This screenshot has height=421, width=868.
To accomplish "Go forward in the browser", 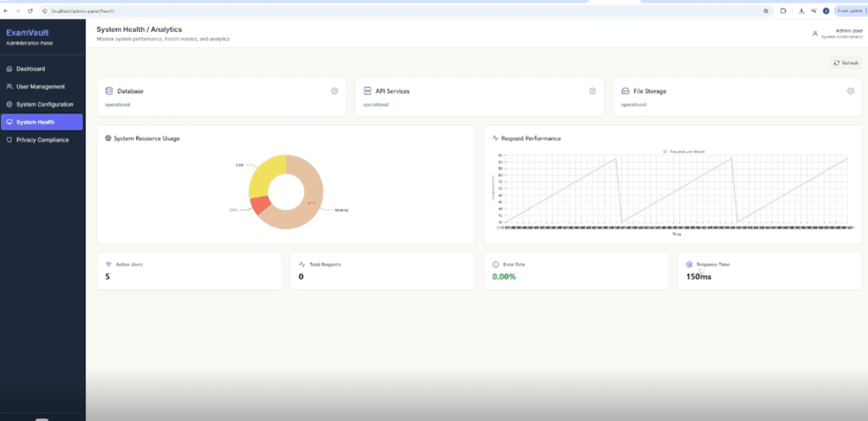I will click(17, 11).
